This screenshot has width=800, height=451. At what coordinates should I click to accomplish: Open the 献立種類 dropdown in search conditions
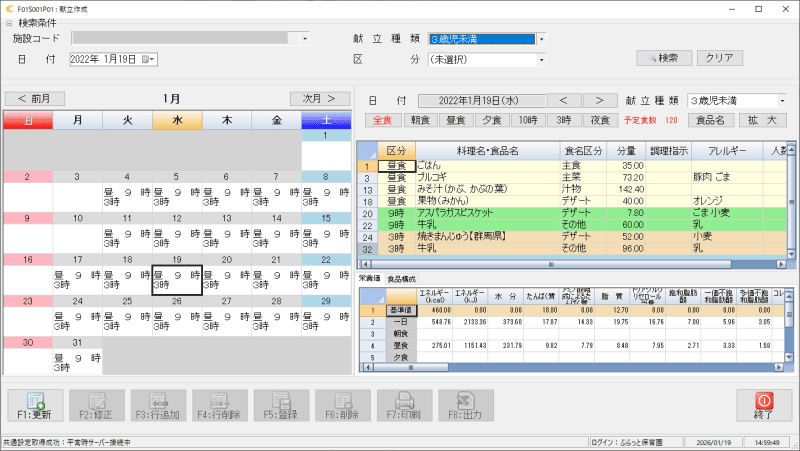click(541, 39)
